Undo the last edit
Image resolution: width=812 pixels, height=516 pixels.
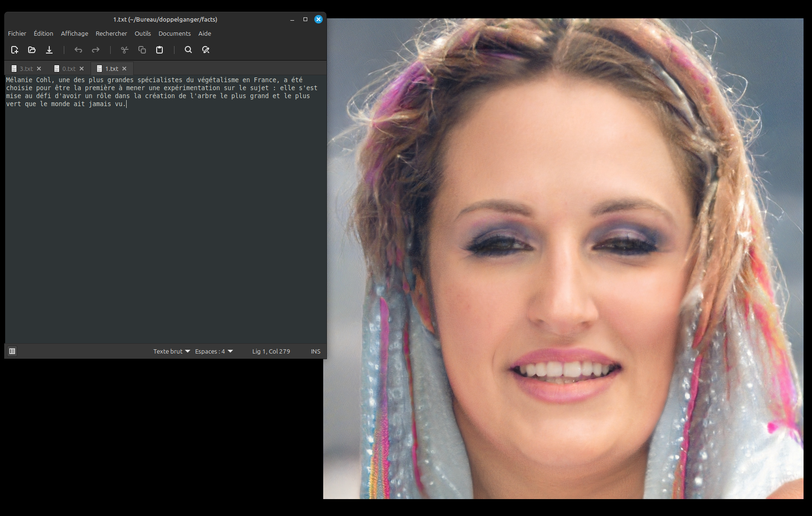coord(78,50)
